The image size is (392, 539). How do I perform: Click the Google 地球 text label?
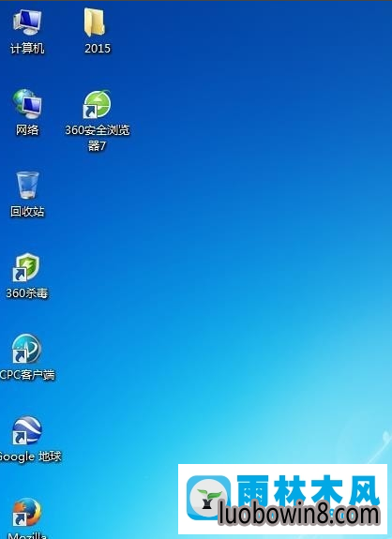coord(30,457)
